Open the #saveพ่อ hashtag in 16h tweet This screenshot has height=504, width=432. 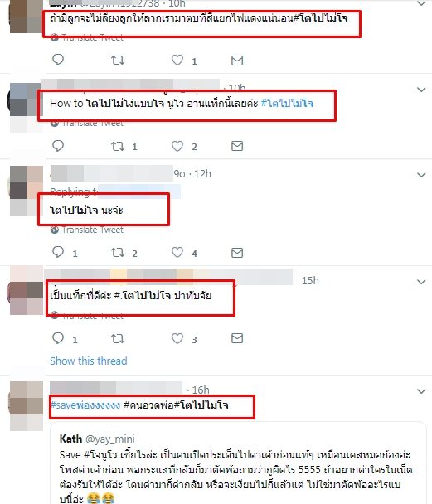click(85, 405)
